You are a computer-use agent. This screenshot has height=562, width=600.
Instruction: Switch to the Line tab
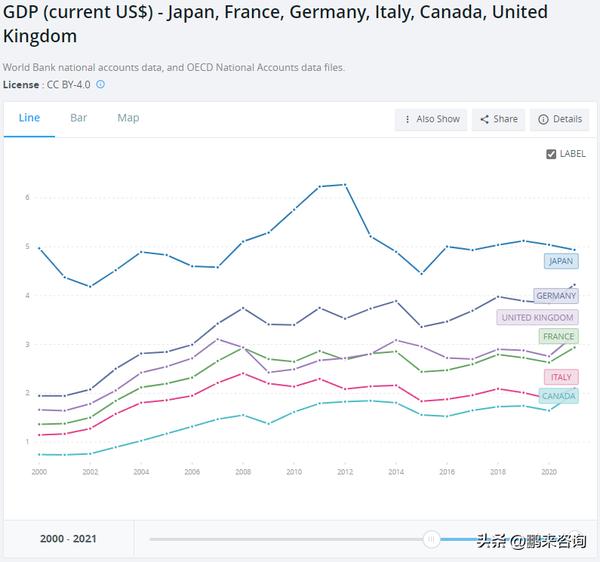[x=29, y=118]
